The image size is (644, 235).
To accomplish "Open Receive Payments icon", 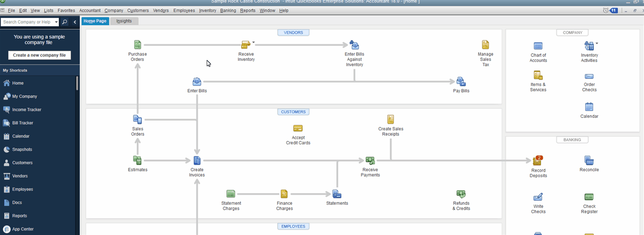I will coord(370,161).
